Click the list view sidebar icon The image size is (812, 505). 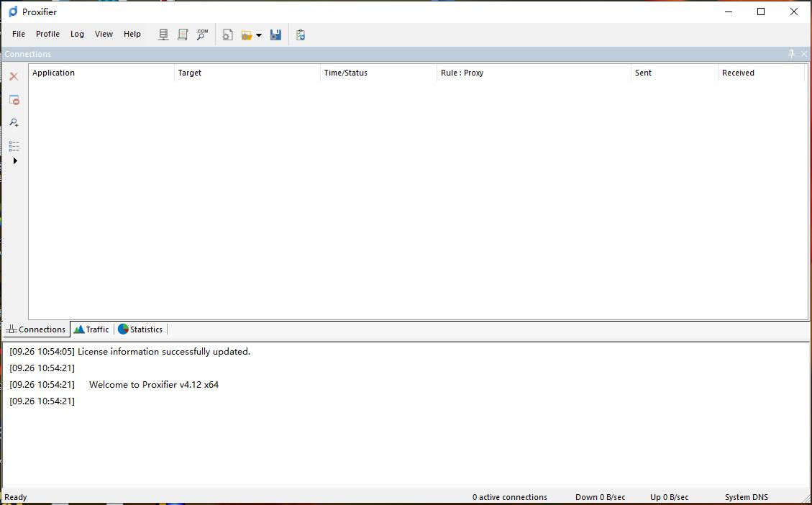click(x=14, y=146)
